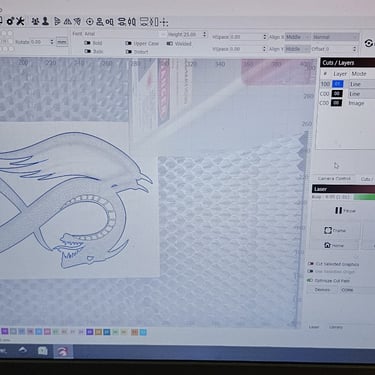Select blue 01 layer swatch in Cuts list
The height and width of the screenshot is (375, 375).
pyautogui.click(x=337, y=84)
